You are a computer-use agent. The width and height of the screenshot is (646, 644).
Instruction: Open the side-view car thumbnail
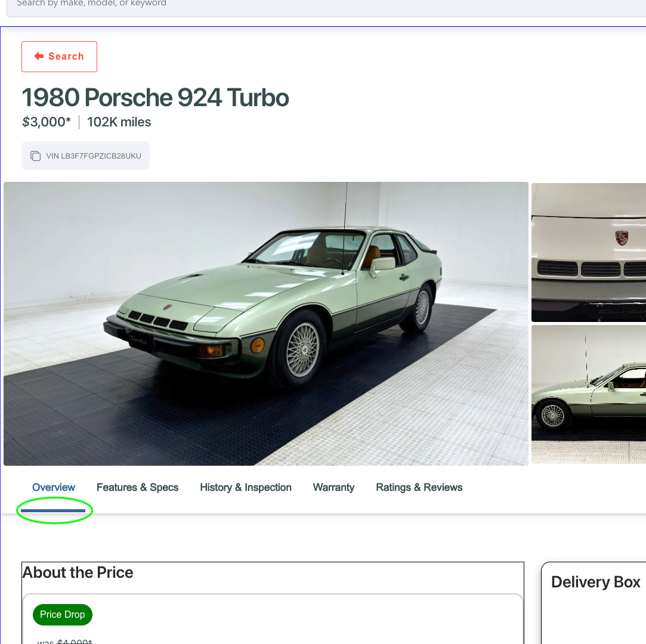pos(588,394)
